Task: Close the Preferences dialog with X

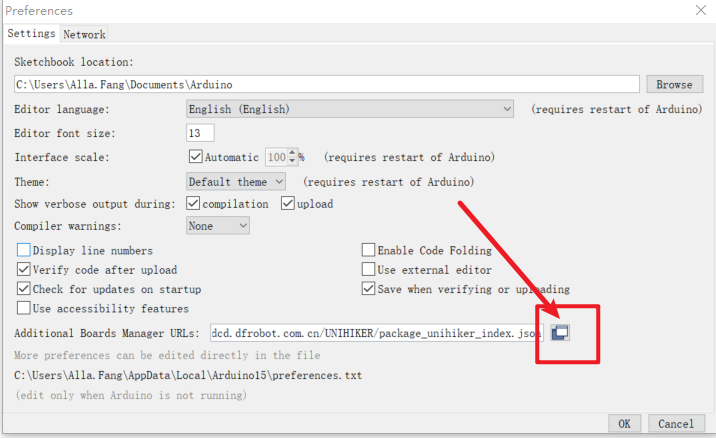Action: pos(700,10)
